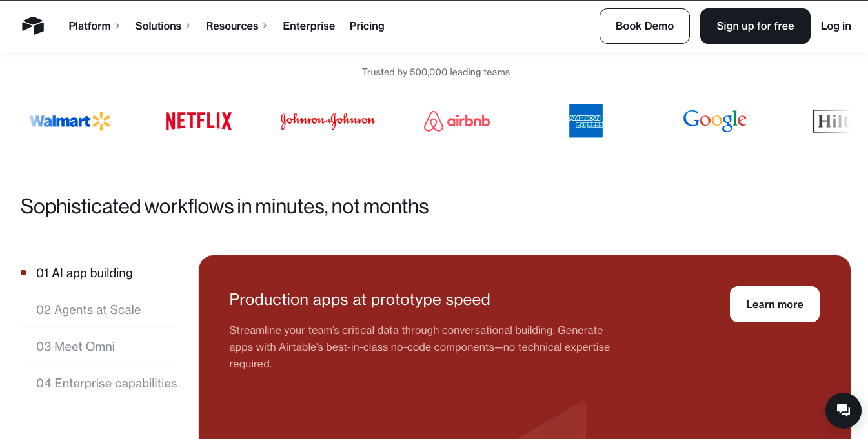
Task: Click the Airtable logo icon
Action: (33, 26)
